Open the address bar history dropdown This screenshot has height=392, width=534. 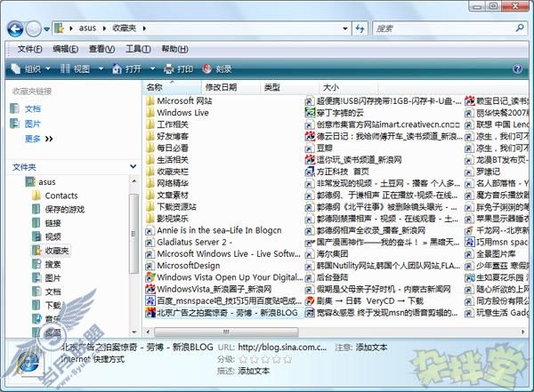345,28
